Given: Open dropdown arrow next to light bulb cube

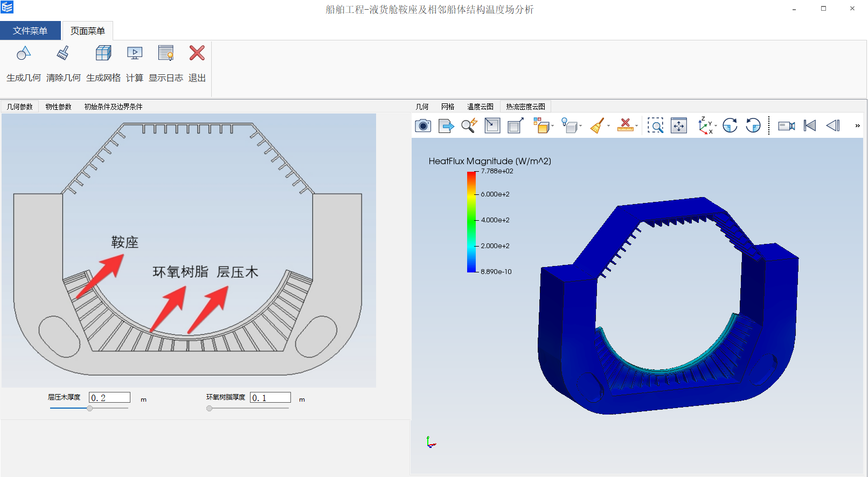Looking at the screenshot, I should [581, 127].
